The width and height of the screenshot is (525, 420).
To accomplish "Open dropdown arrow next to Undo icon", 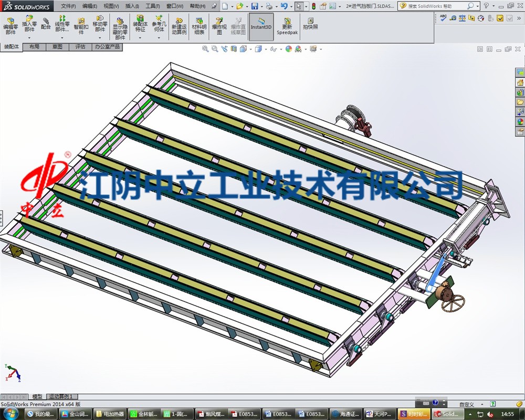I will coord(291,6).
